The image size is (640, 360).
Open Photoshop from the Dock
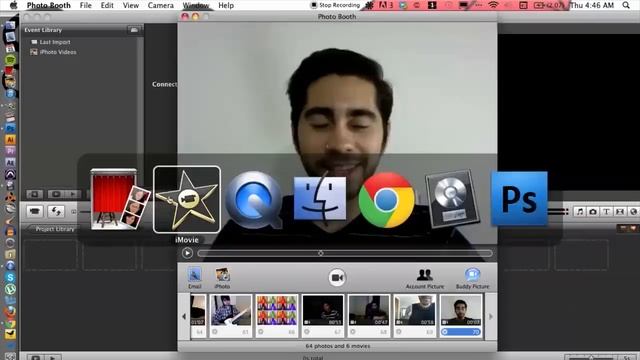coord(10,129)
